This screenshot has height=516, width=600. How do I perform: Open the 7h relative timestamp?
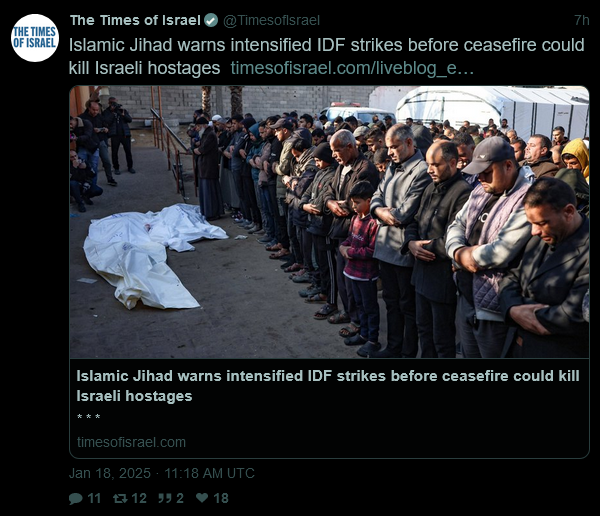pyautogui.click(x=582, y=20)
